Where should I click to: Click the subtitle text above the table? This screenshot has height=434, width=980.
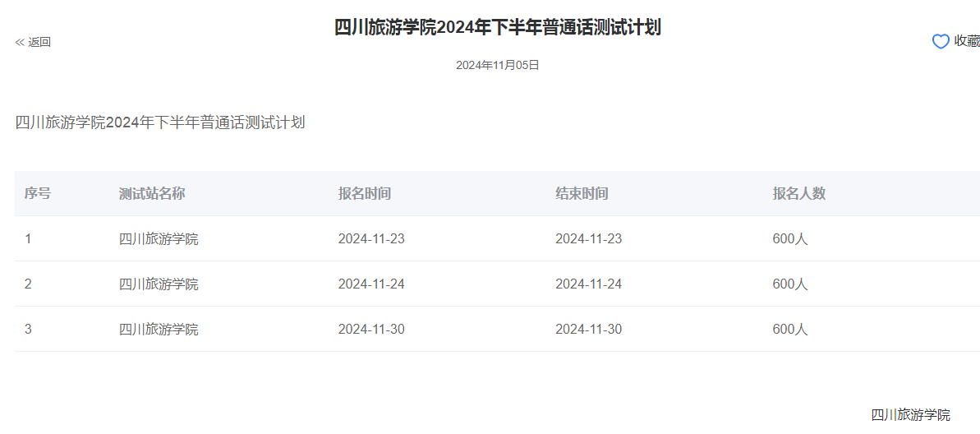point(160,123)
